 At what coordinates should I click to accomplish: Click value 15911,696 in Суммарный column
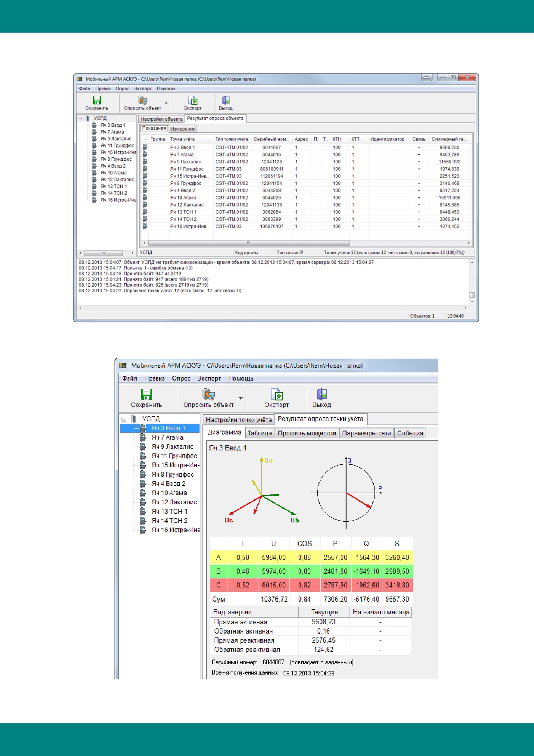tap(450, 197)
